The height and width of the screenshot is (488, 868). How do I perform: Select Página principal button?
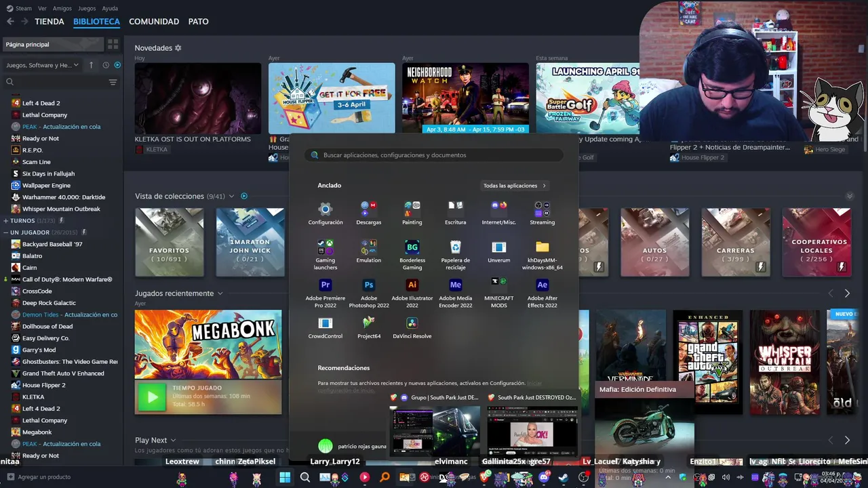[x=53, y=44]
